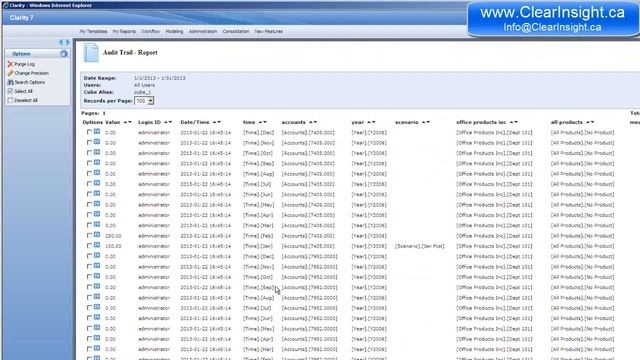
Task: Open detail icon for [Time].[Dec] account 7405.000 row
Action: [97, 132]
